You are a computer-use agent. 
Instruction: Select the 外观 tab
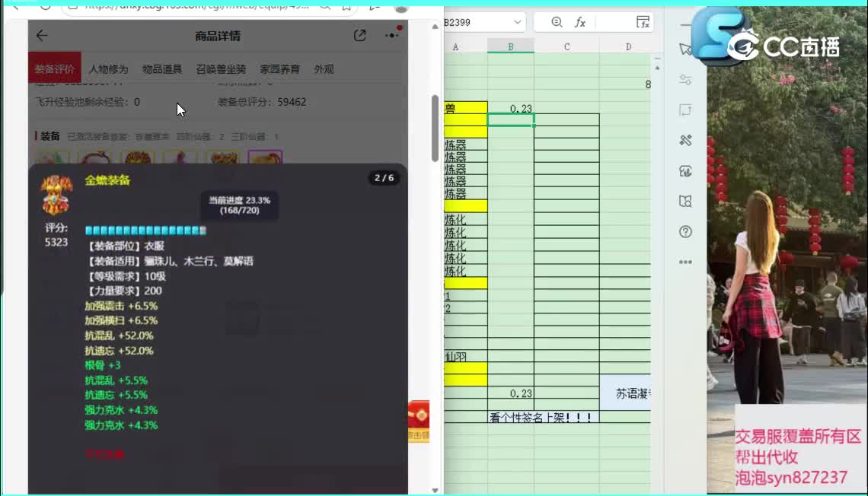(x=324, y=69)
